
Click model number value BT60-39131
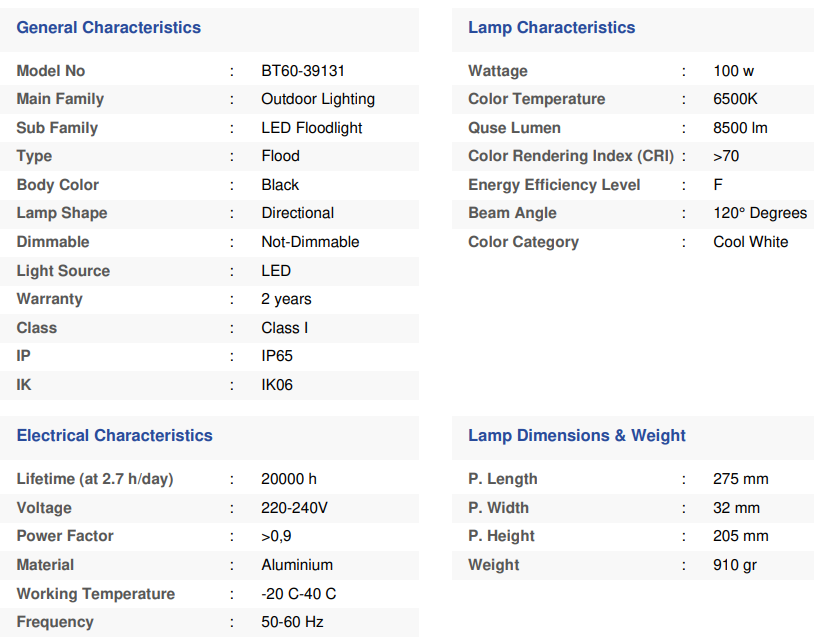pyautogui.click(x=303, y=71)
